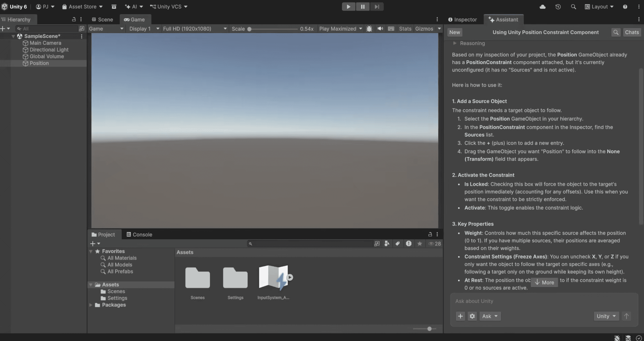The width and height of the screenshot is (644, 341).
Task: Open the Chats list button
Action: click(632, 32)
